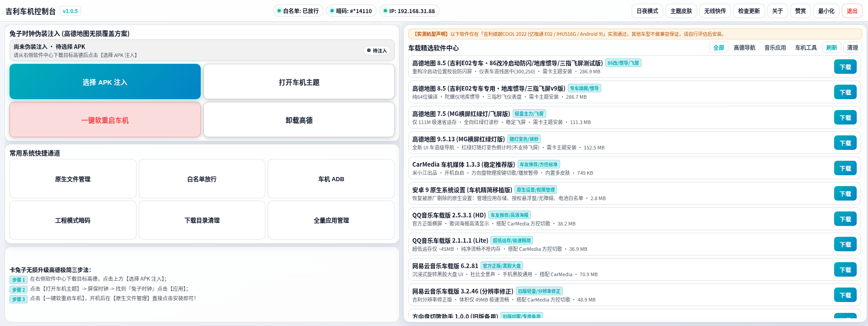Screen dimensions: 868x326
Task: Click the 官方正版/黑胶大盘 tag
Action: [502, 266]
